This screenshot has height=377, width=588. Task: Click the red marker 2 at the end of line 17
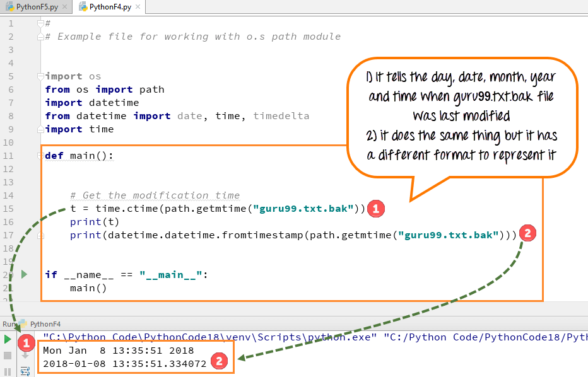click(x=527, y=233)
